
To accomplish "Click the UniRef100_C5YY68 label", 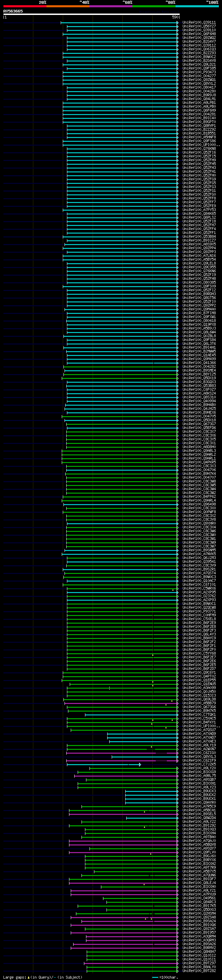I will point(199,653).
